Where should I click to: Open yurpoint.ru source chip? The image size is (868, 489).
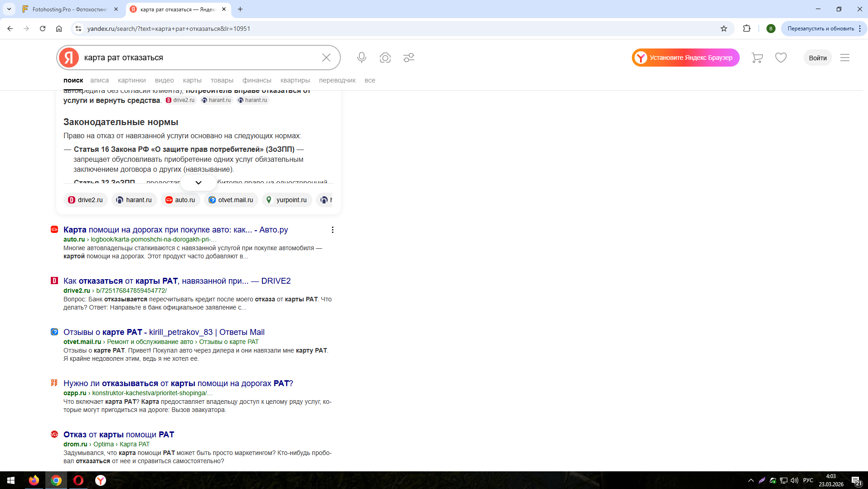point(287,200)
